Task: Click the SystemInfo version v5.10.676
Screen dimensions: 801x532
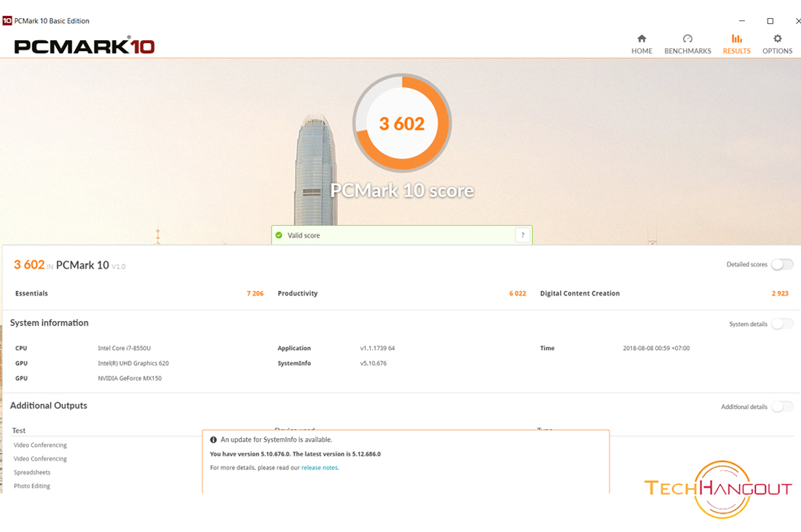Action: pyautogui.click(x=374, y=363)
